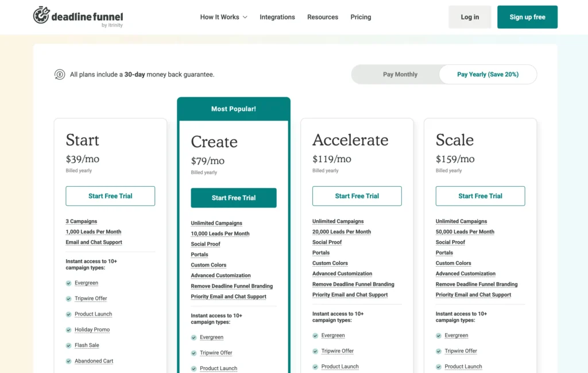588x373 pixels.
Task: Switch billing to Pay Monthly
Action: (x=400, y=74)
